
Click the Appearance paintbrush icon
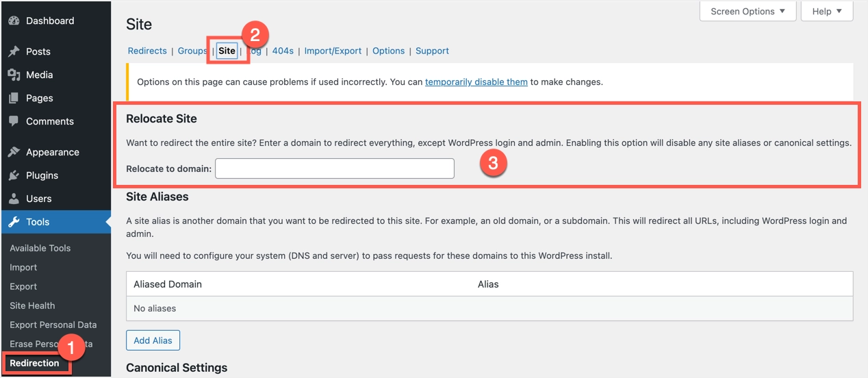click(x=14, y=152)
